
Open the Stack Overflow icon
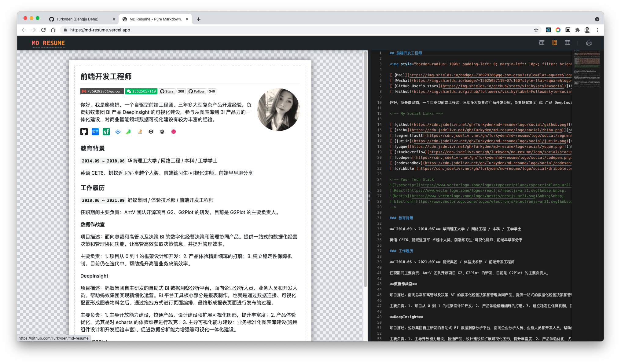pos(140,132)
